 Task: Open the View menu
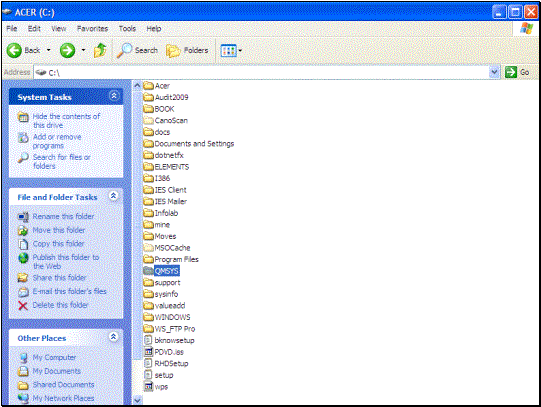click(59, 29)
